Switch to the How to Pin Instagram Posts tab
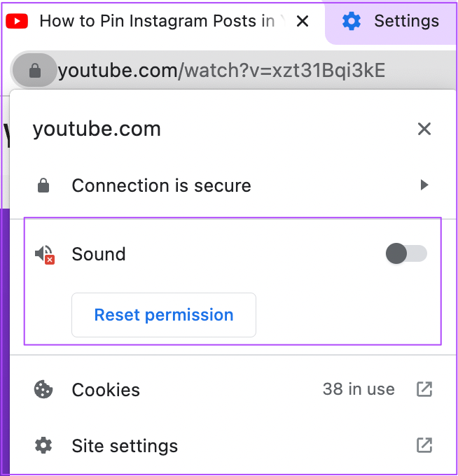 tap(157, 21)
